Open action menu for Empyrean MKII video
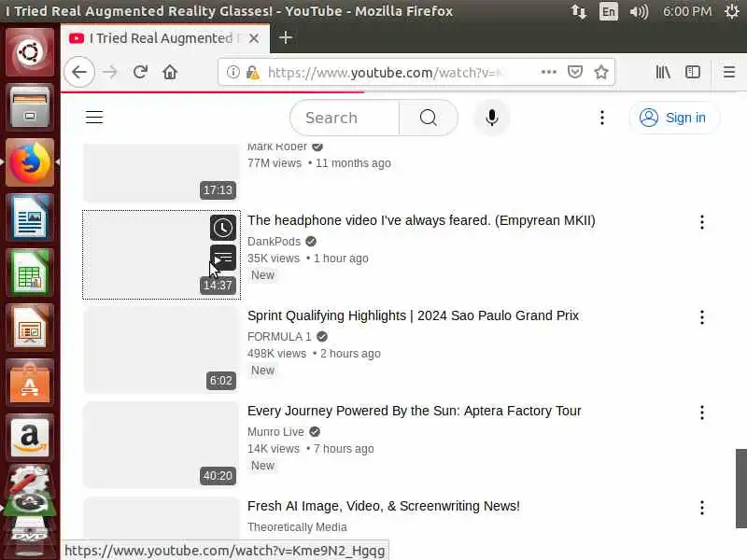Screen dimensions: 747x560 point(702,222)
